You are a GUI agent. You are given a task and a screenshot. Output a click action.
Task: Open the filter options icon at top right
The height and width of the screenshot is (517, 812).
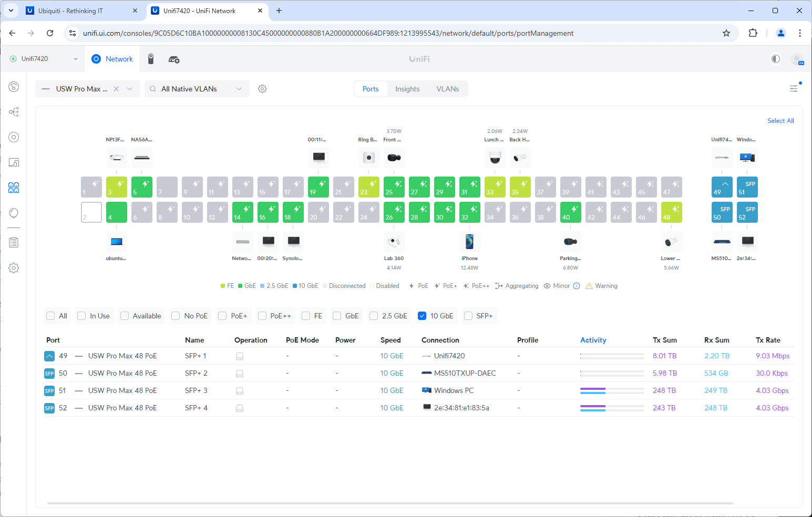point(794,88)
